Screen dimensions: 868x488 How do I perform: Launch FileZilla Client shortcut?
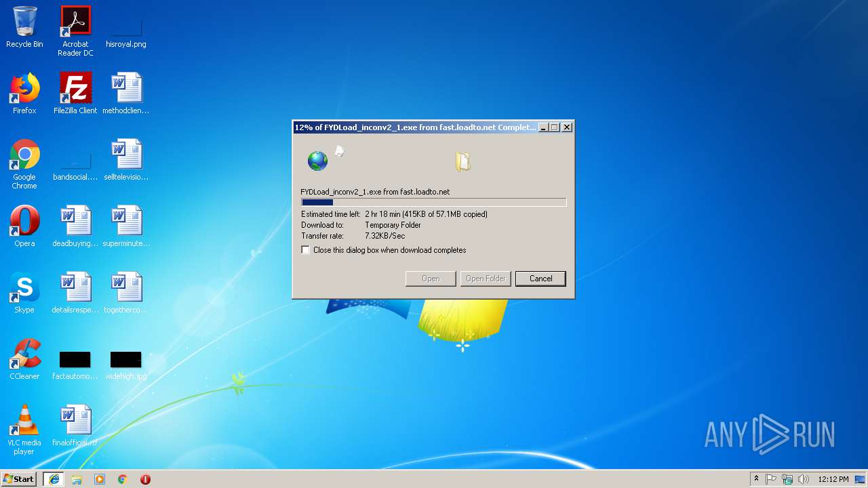[75, 94]
